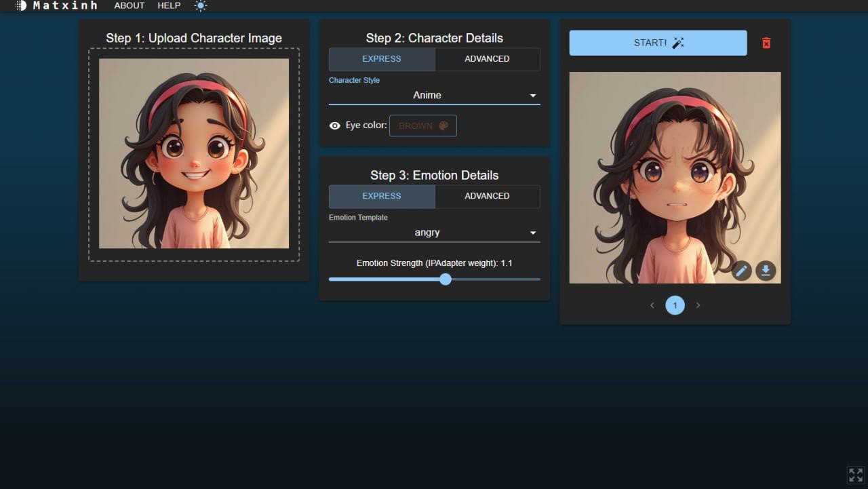
Task: Toggle the light/dark theme sun icon
Action: (x=201, y=5)
